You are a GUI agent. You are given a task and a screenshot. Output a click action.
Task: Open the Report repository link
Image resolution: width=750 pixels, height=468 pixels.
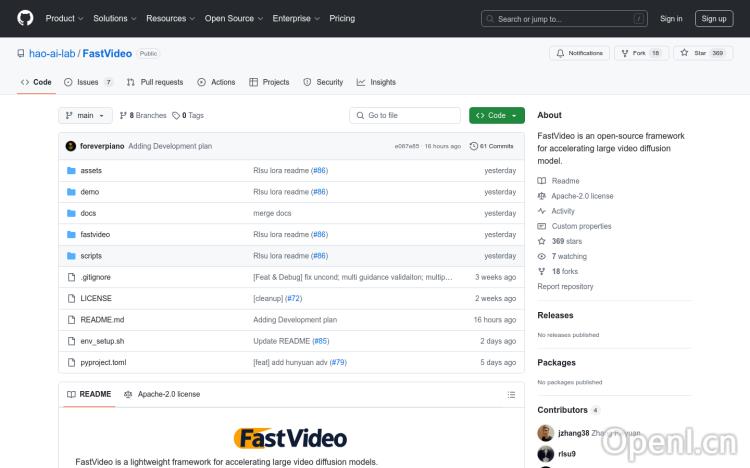coord(565,286)
